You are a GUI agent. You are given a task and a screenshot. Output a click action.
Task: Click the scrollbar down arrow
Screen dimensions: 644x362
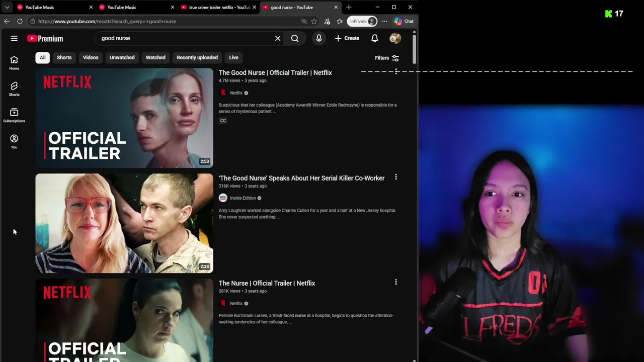click(x=414, y=360)
